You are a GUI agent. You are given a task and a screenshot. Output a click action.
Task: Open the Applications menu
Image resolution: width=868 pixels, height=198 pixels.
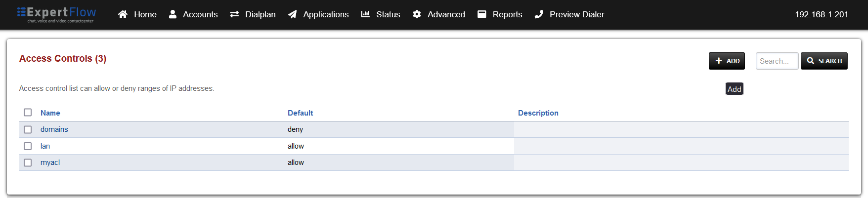point(326,14)
